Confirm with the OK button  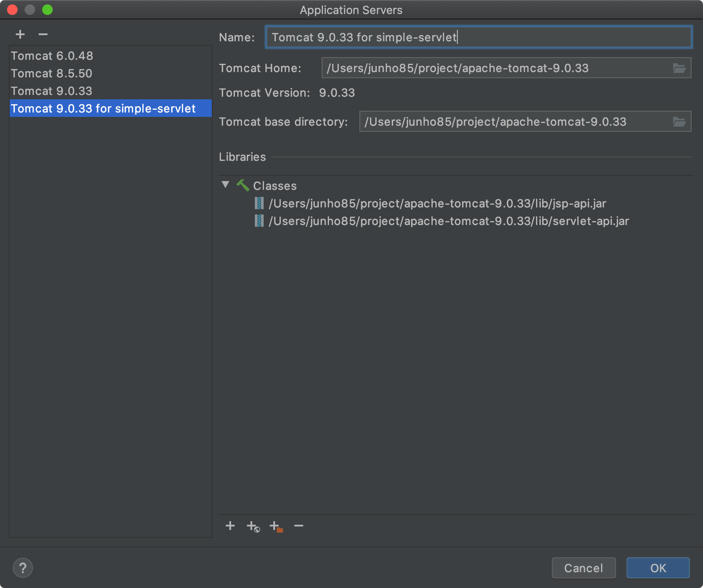coord(658,568)
